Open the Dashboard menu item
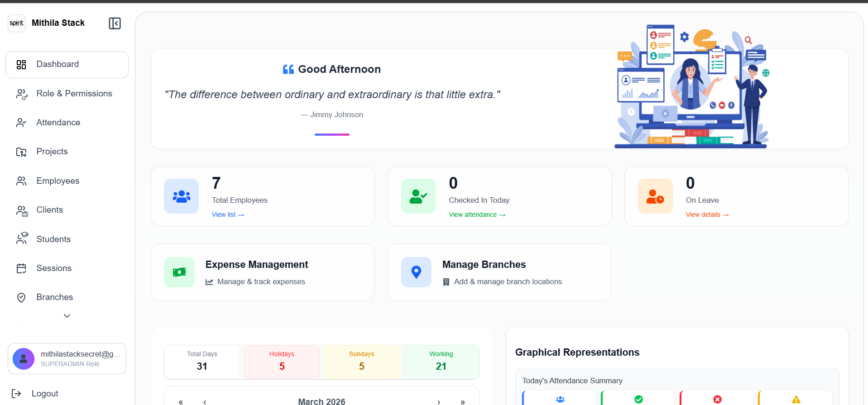 (67, 65)
